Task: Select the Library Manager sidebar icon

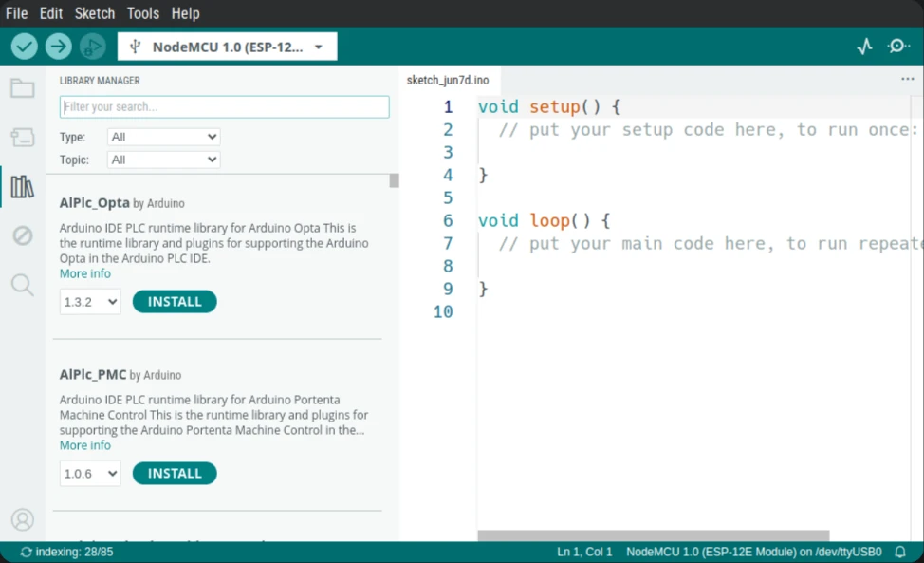Action: tap(23, 187)
